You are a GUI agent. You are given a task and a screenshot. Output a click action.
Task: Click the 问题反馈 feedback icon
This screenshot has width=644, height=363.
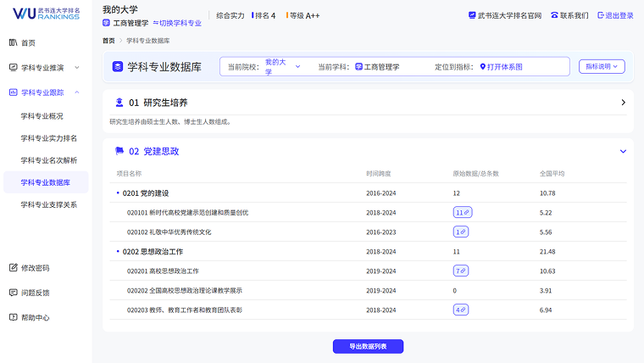coord(14,293)
